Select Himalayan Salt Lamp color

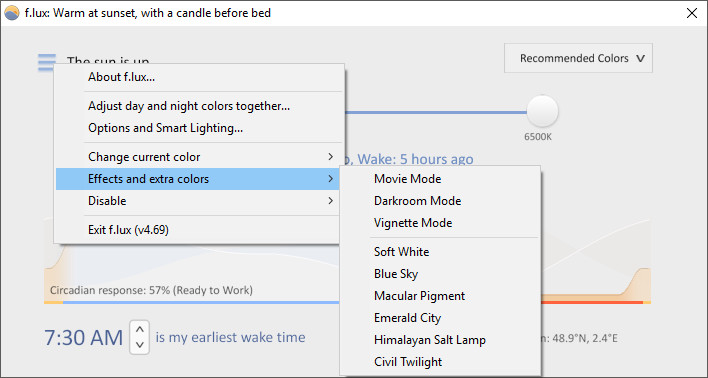[x=440, y=340]
